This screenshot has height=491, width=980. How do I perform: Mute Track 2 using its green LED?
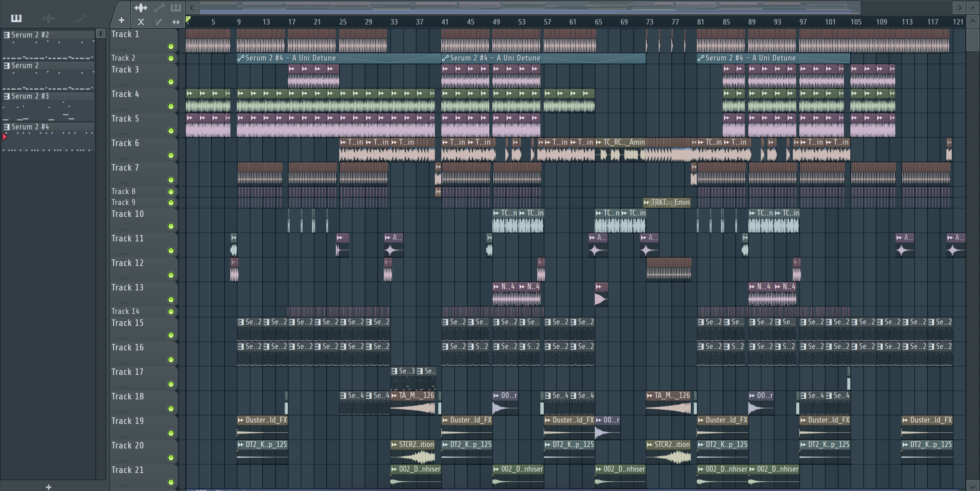tap(171, 58)
